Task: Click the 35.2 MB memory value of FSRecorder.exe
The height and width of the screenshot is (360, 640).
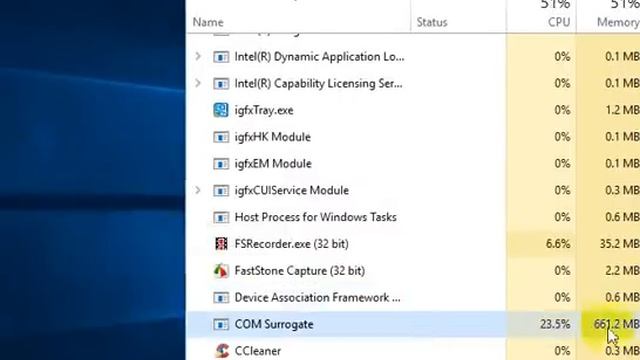Action: (619, 244)
